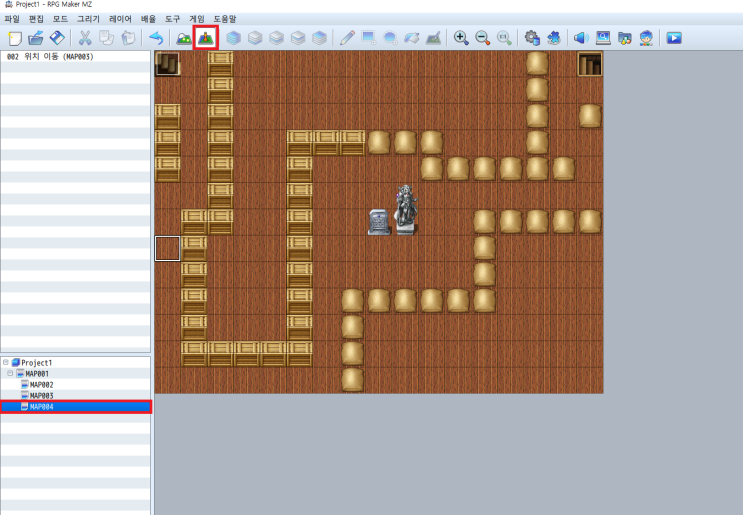This screenshot has height=515, width=743.
Task: Zoom in on the map
Action: 461,38
